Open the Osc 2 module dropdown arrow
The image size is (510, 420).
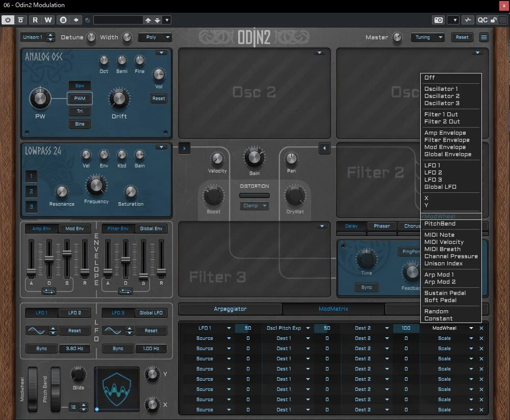[319, 53]
